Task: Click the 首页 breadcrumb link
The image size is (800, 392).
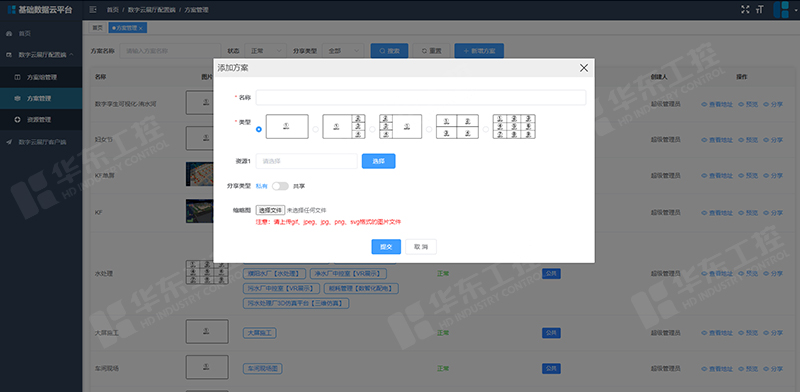Action: 112,10
